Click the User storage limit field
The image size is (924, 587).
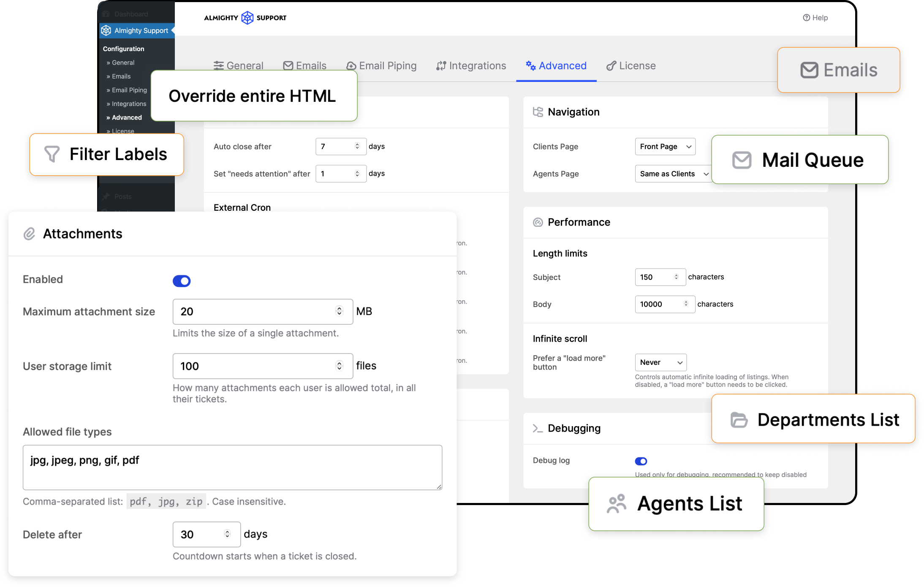(263, 366)
